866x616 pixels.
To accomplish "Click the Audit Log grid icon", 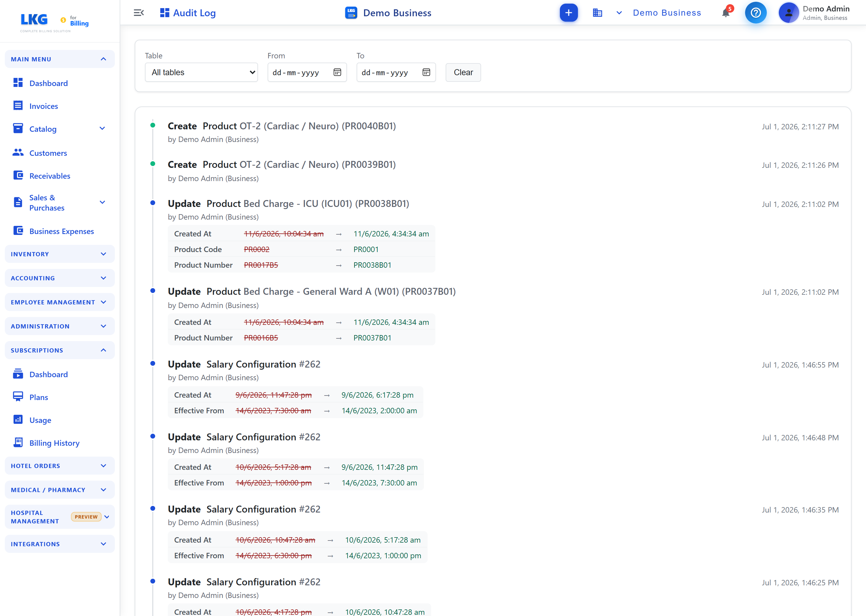I will (x=164, y=13).
